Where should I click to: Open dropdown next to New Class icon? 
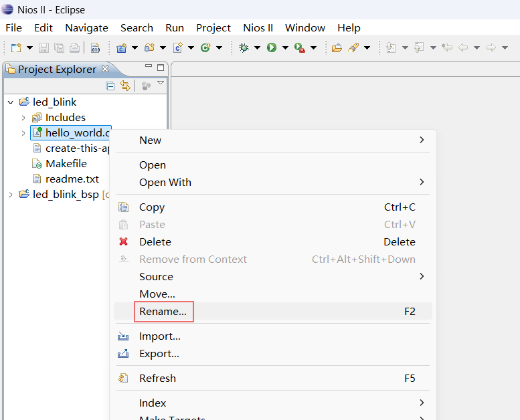coord(219,47)
